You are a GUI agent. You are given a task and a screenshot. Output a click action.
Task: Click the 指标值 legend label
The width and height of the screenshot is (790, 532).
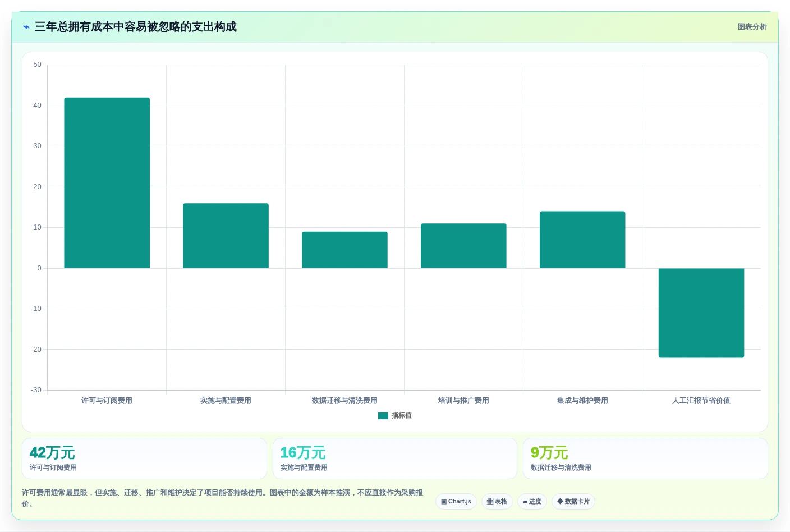(x=401, y=416)
